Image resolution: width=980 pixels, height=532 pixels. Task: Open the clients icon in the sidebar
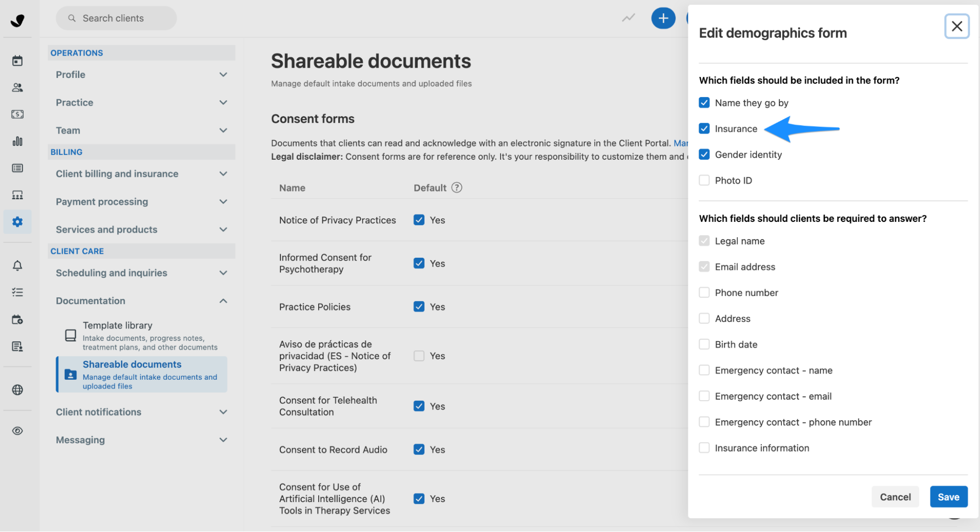click(x=17, y=88)
